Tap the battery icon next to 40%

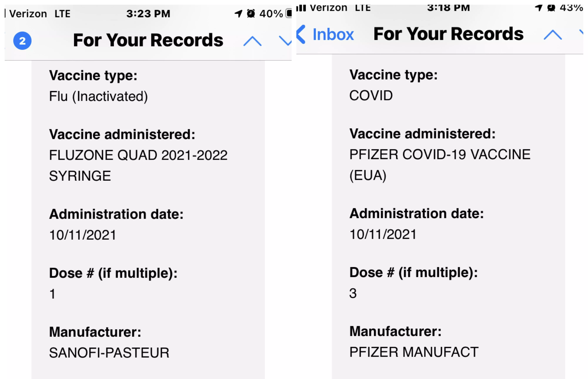coord(288,13)
